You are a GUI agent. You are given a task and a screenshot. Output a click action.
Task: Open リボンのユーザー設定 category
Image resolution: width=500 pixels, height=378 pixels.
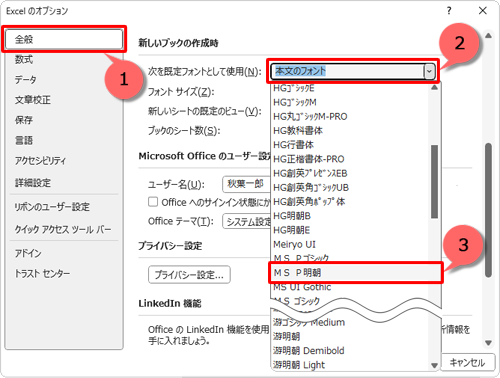(52, 207)
